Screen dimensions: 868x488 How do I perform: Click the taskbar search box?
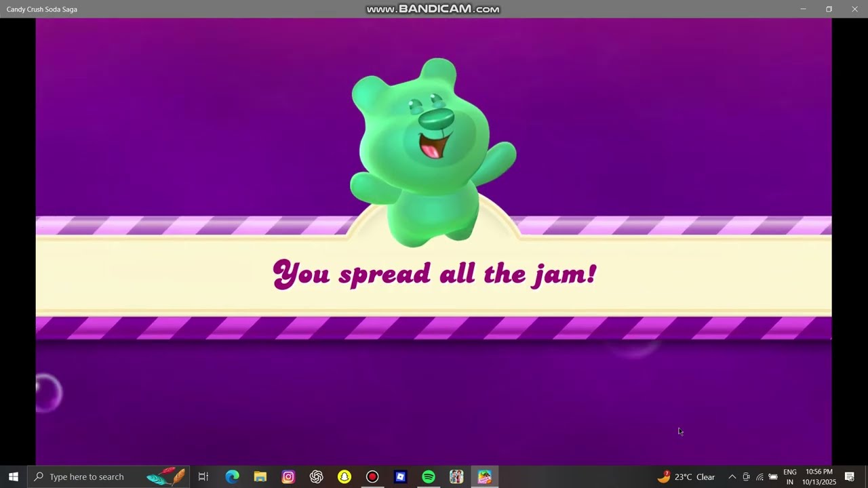[x=108, y=476]
